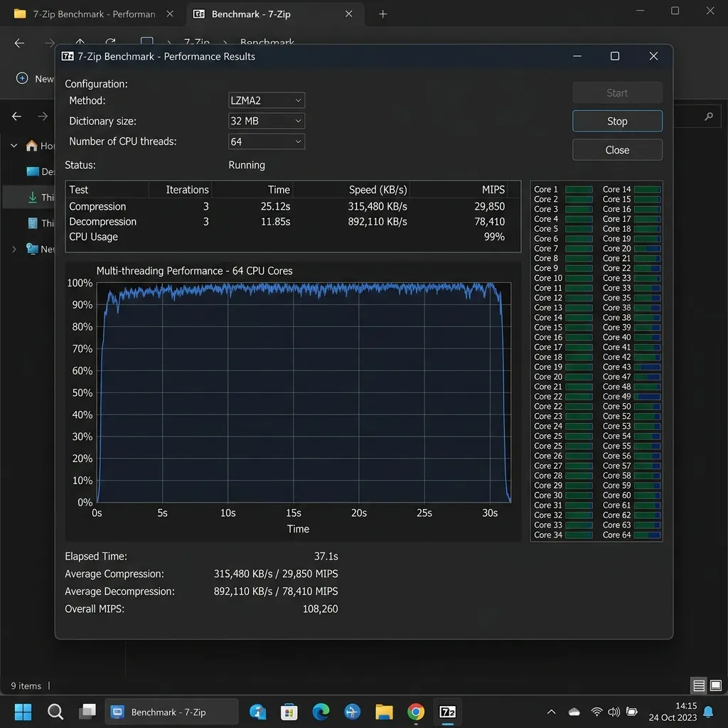Click the lower pane forward arrow

pos(43,116)
